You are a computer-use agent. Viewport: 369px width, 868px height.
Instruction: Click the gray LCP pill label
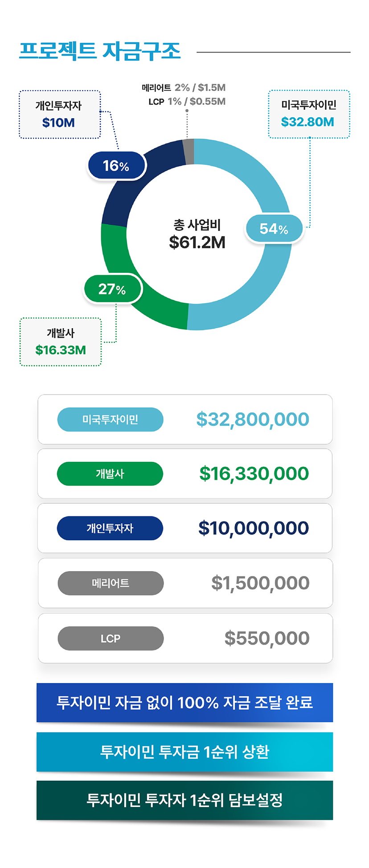coord(111,638)
